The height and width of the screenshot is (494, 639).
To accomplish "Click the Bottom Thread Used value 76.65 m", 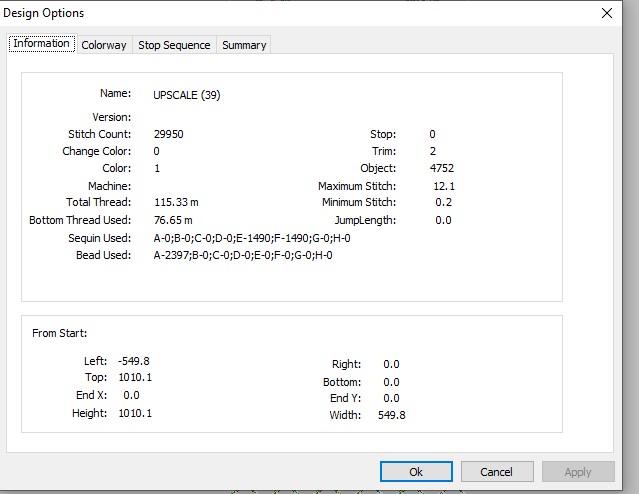I will (173, 220).
